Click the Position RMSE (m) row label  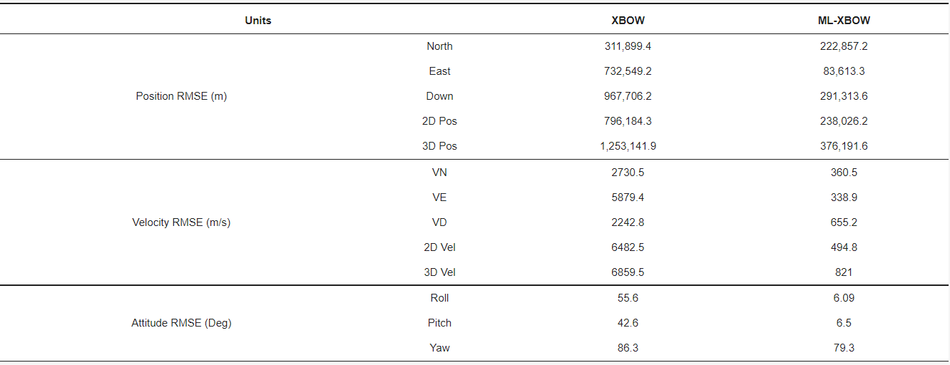click(181, 96)
